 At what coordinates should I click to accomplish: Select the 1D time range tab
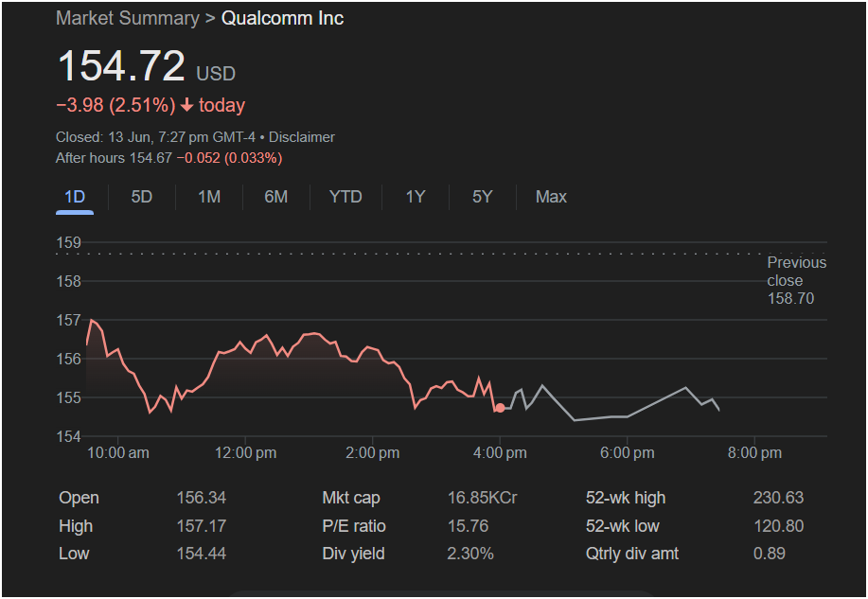[x=75, y=197]
